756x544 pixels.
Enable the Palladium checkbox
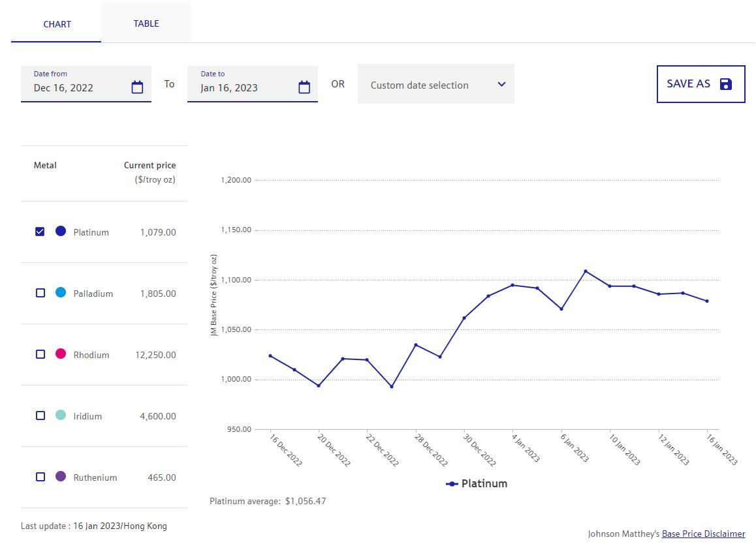tap(40, 293)
